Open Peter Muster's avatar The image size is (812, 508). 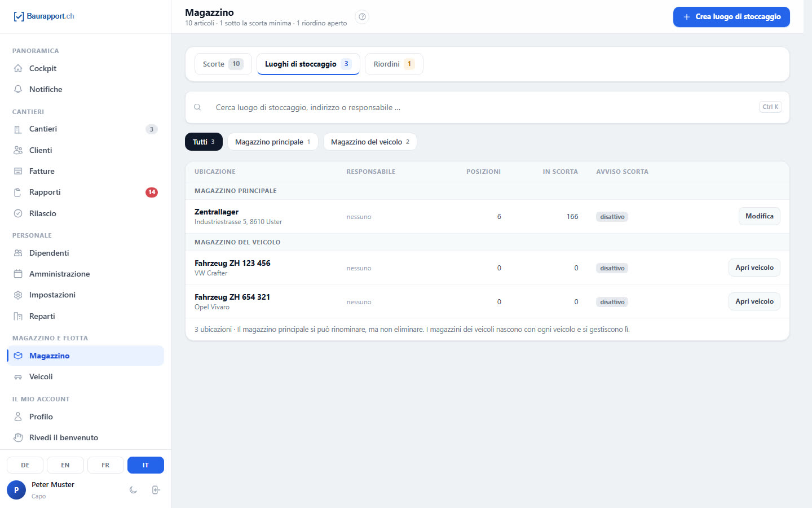click(16, 490)
